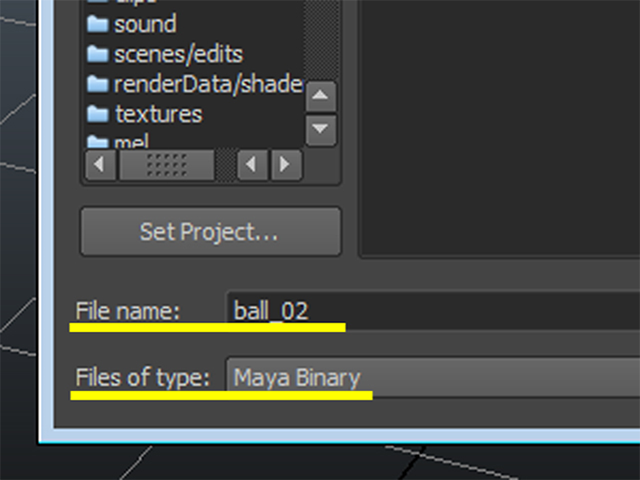Click the right arrow of the horizontal scrollbar
Viewport: 640px width, 480px height.
[287, 165]
